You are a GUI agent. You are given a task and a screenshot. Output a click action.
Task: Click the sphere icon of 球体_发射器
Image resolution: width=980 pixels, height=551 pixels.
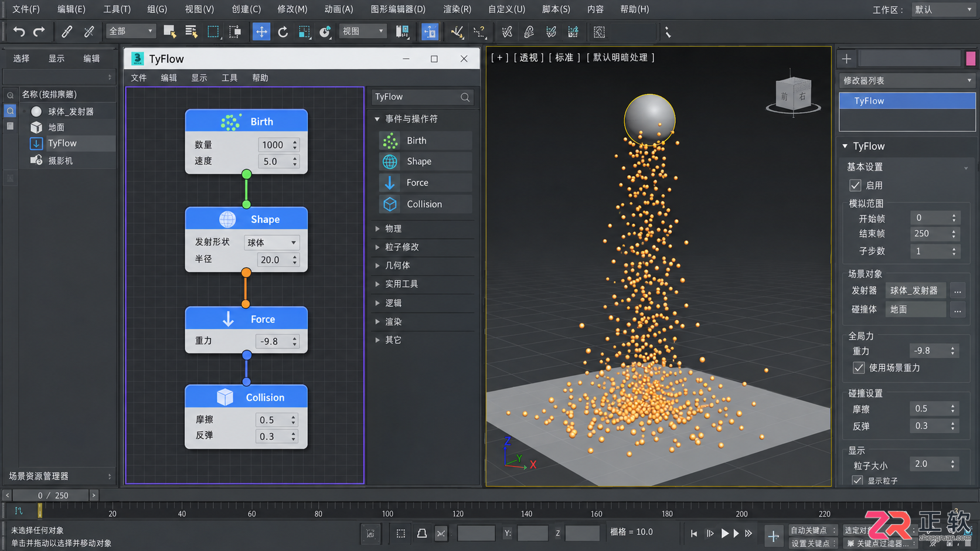point(36,111)
